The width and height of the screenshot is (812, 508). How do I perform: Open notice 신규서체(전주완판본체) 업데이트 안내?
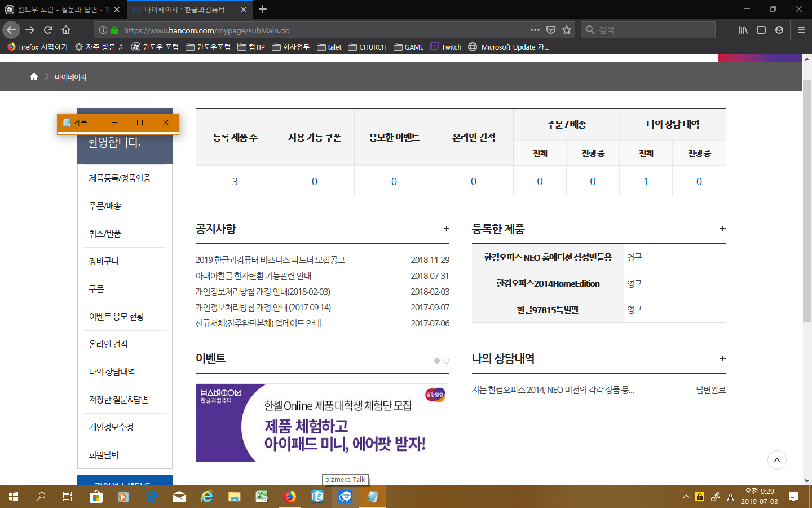[x=258, y=323]
